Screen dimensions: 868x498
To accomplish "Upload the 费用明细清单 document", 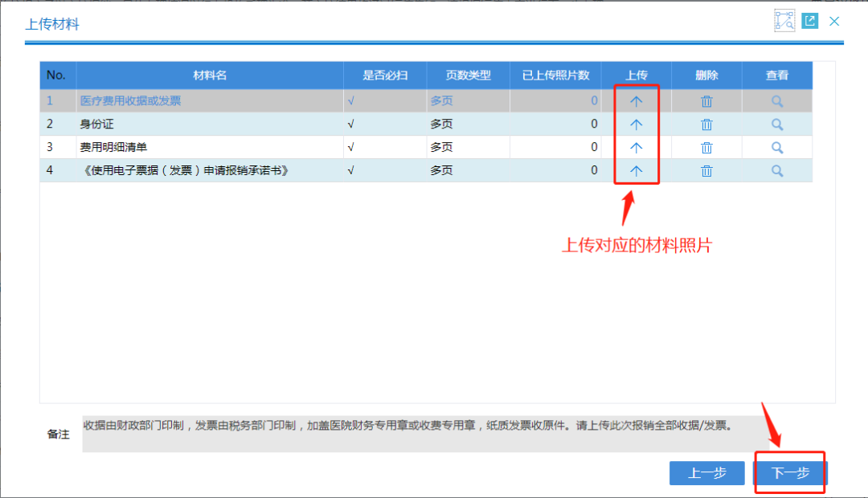I will pos(637,147).
